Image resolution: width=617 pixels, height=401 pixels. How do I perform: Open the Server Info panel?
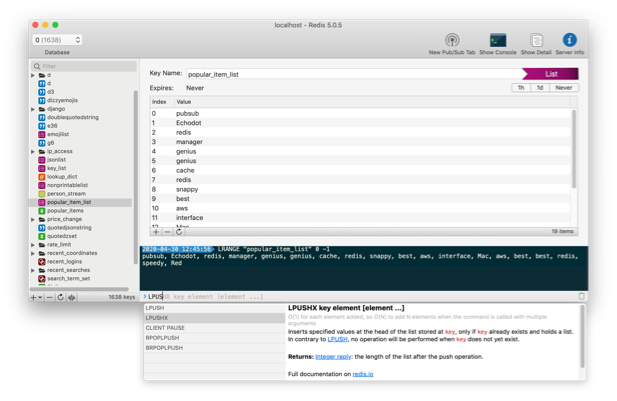(x=569, y=40)
